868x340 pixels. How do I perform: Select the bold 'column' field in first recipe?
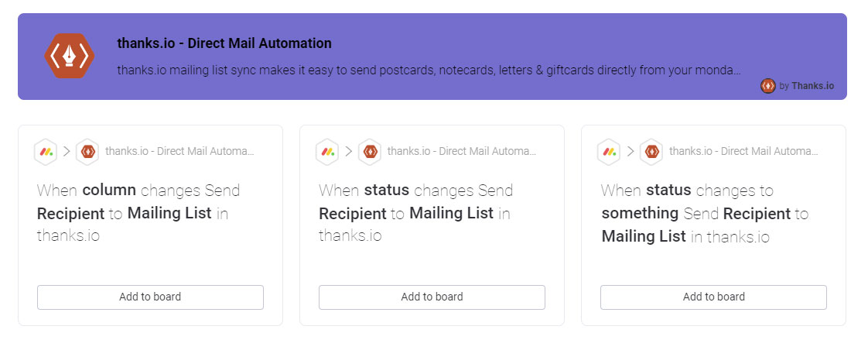pos(109,191)
